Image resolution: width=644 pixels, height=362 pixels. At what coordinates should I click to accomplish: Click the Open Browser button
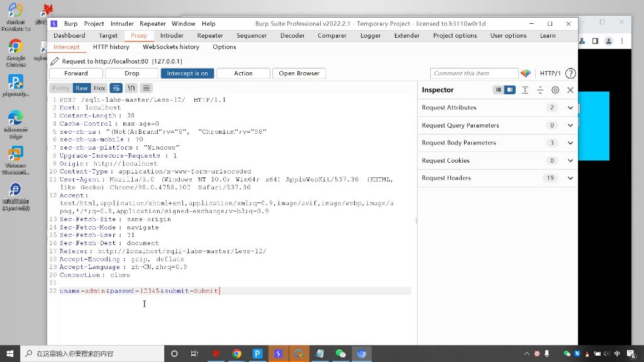[x=299, y=74]
